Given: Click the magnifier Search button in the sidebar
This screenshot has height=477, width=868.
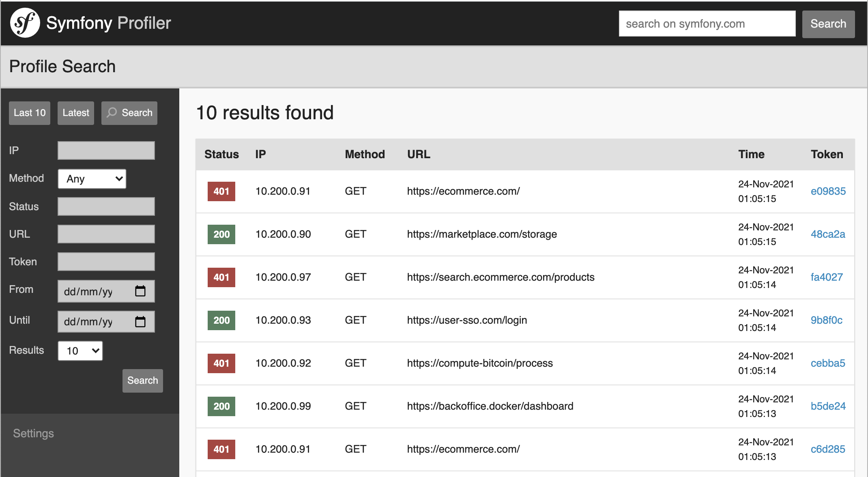Looking at the screenshot, I should (x=129, y=113).
